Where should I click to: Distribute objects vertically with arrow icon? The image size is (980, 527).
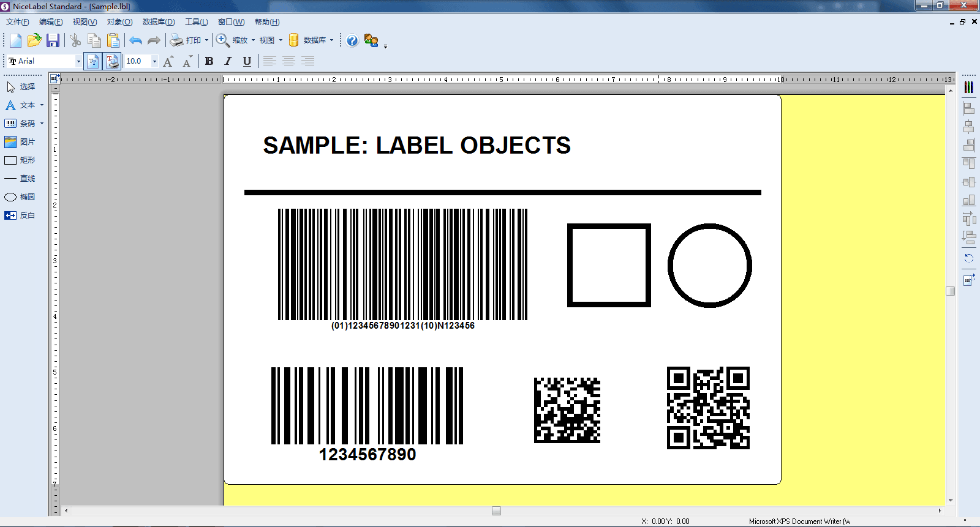click(968, 237)
